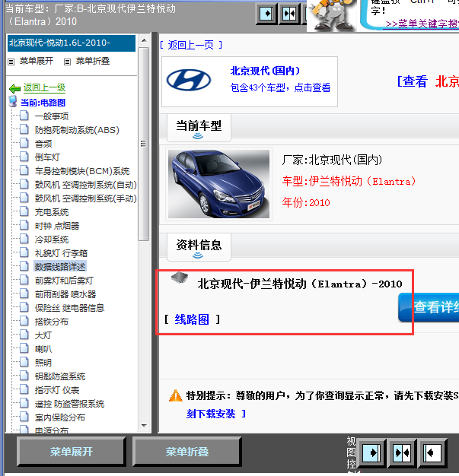
Task: Click the green back arrow icon
Action: coord(14,89)
